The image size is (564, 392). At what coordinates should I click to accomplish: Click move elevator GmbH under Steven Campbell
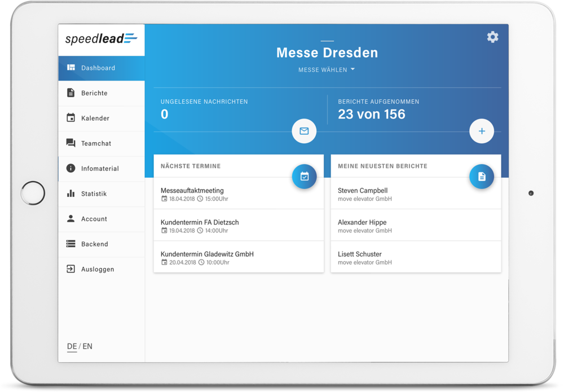pos(365,199)
